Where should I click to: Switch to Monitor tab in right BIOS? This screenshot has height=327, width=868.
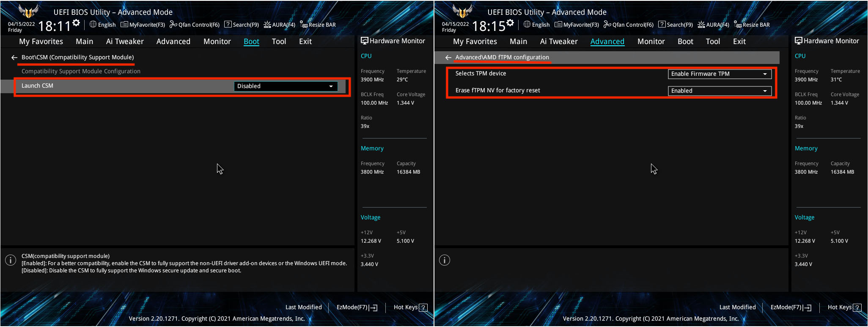651,42
